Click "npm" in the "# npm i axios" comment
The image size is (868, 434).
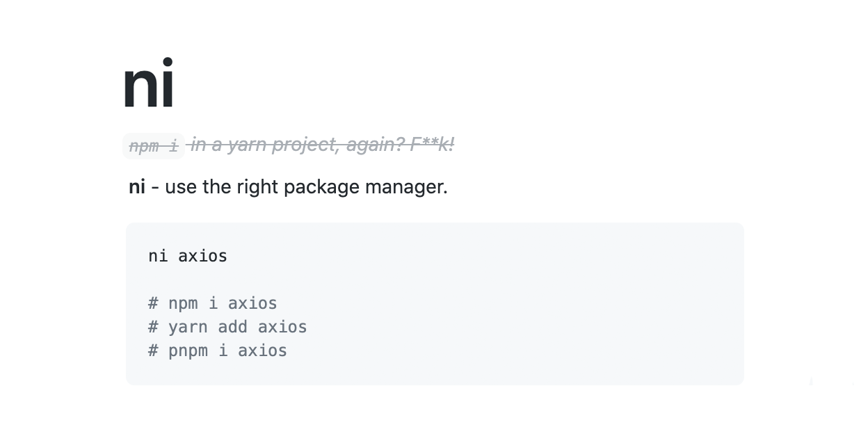pos(183,303)
